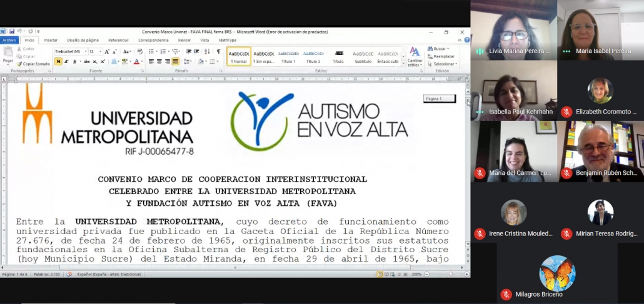Click the Word help question mark icon
This screenshot has height=304, width=644.
pos(466,40)
